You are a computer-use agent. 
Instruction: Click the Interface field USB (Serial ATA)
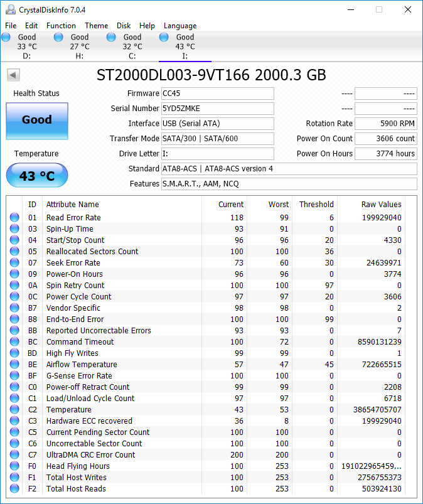[x=218, y=124]
